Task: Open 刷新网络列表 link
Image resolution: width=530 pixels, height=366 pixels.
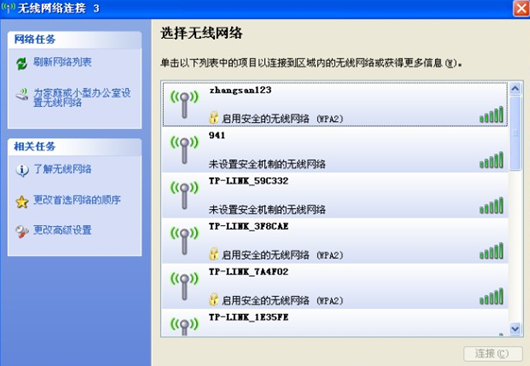Action: 62,62
